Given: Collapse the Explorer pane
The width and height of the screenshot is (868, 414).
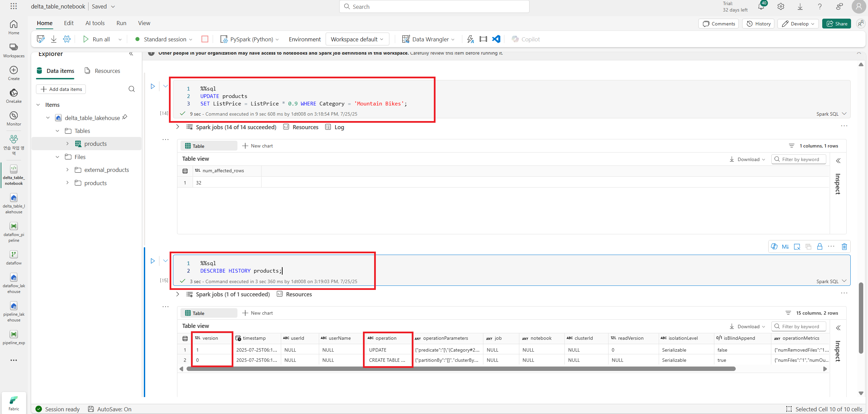Looking at the screenshot, I should click(131, 54).
